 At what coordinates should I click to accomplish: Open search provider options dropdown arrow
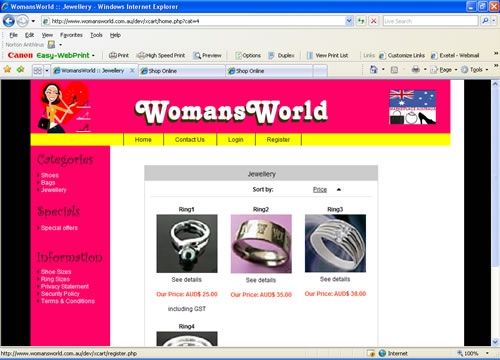click(494, 21)
